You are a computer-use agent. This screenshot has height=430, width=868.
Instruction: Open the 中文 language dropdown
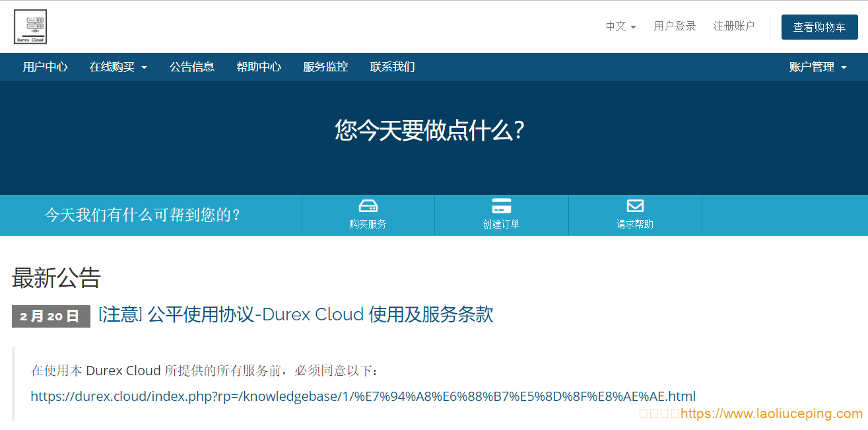[x=621, y=26]
